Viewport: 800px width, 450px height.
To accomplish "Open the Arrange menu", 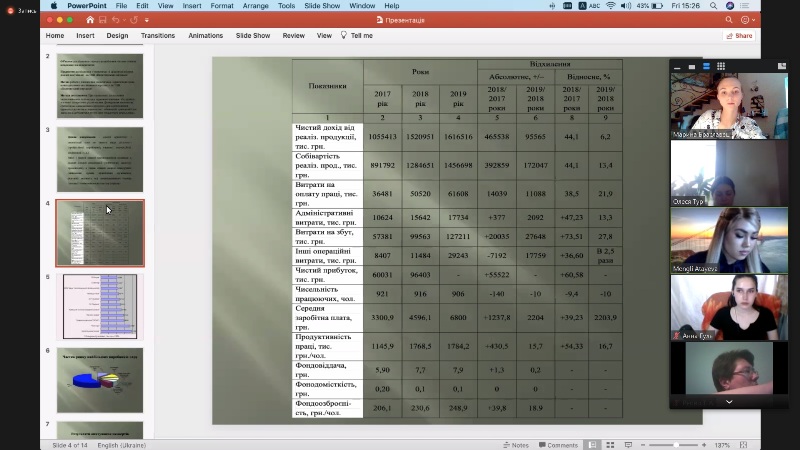I will click(256, 6).
